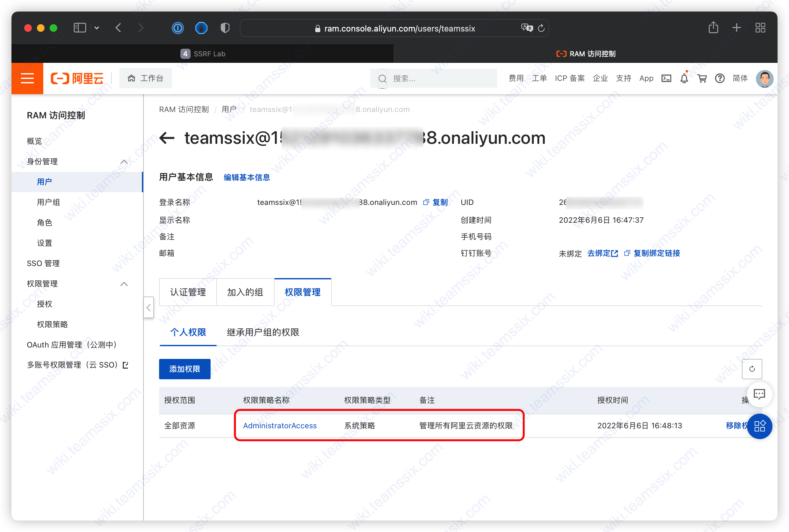789x532 pixels.
Task: Open the AdministratorAccess policy link
Action: pyautogui.click(x=280, y=425)
